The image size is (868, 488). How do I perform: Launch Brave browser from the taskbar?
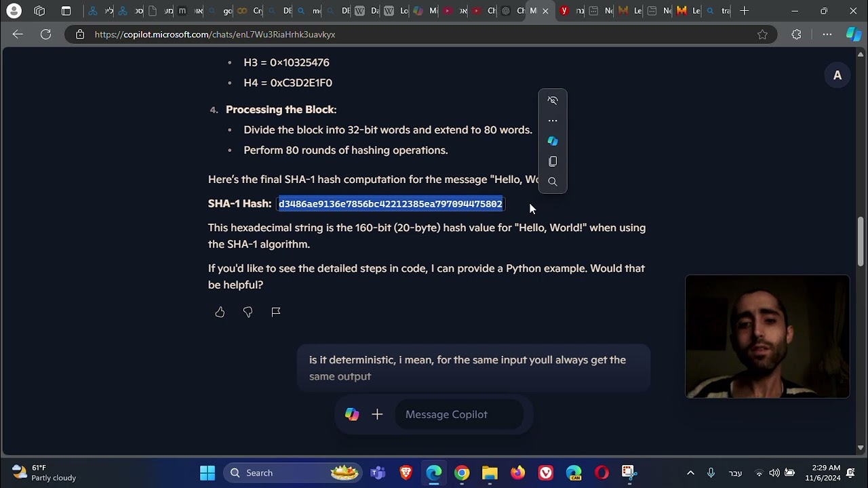click(406, 473)
